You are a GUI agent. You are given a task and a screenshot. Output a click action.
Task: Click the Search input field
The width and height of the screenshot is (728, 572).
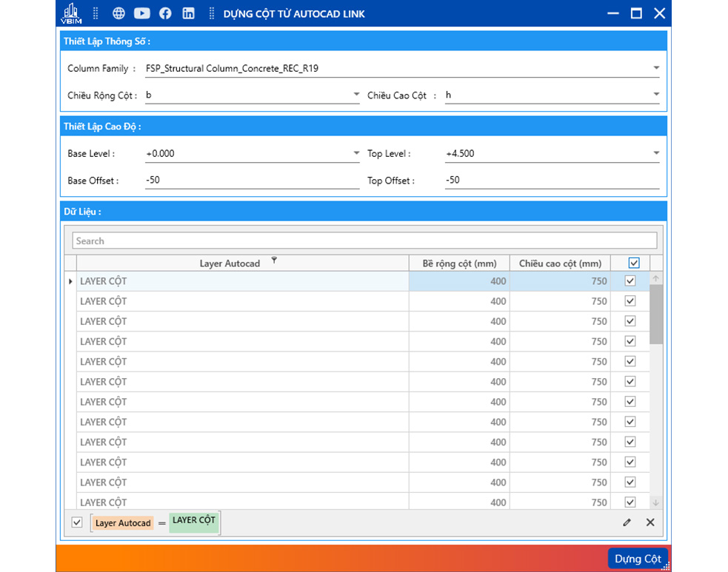364,241
